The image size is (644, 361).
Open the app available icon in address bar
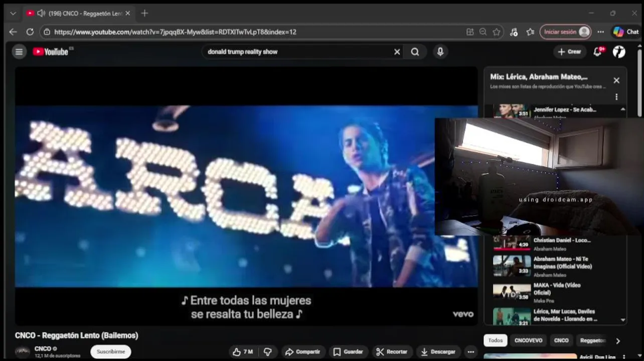470,32
